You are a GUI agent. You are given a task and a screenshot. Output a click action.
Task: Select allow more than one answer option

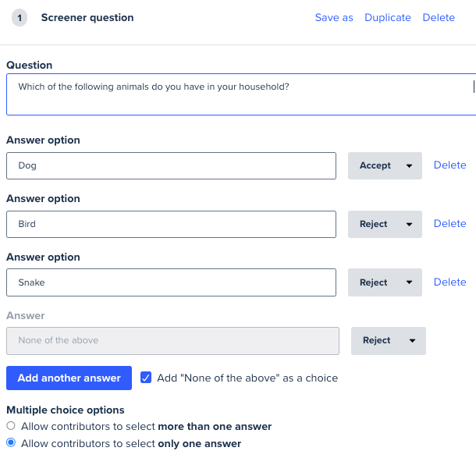pyautogui.click(x=11, y=426)
